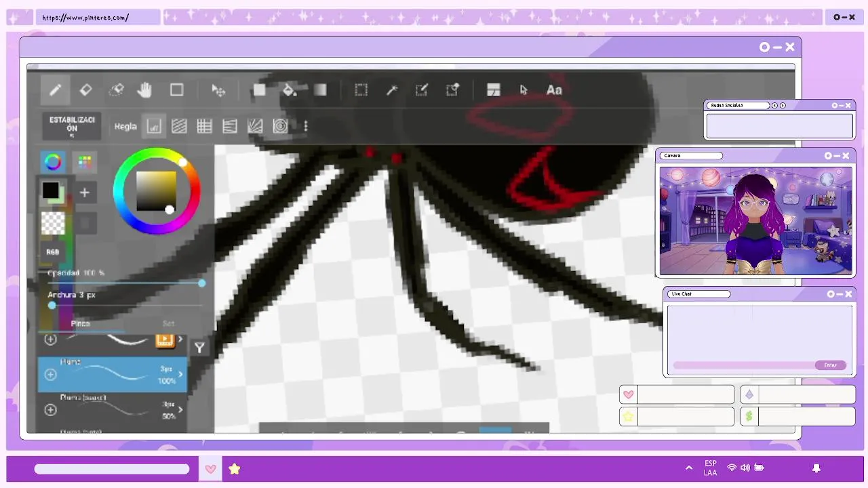
Task: Click the yellow star icon beside empty field
Action: point(629,416)
